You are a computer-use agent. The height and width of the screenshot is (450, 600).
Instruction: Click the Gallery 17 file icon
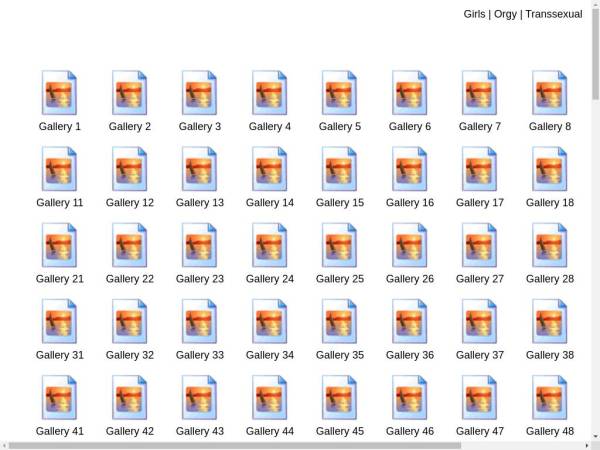(x=479, y=169)
